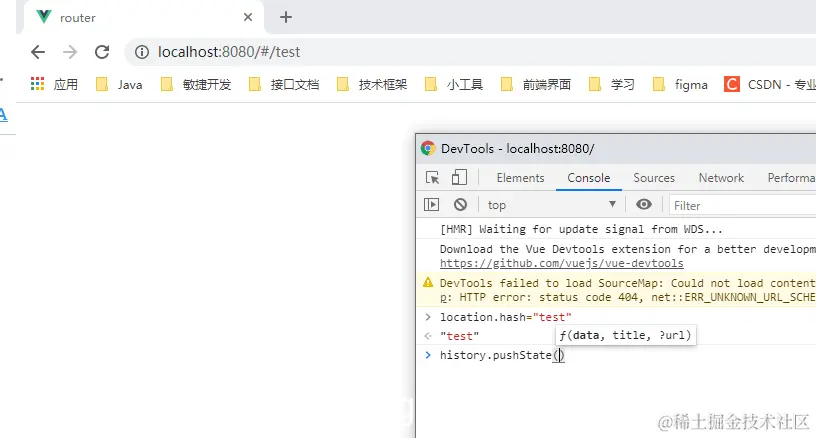Open the 敏捷开发 bookmark folder
This screenshot has width=816, height=438.
196,84
